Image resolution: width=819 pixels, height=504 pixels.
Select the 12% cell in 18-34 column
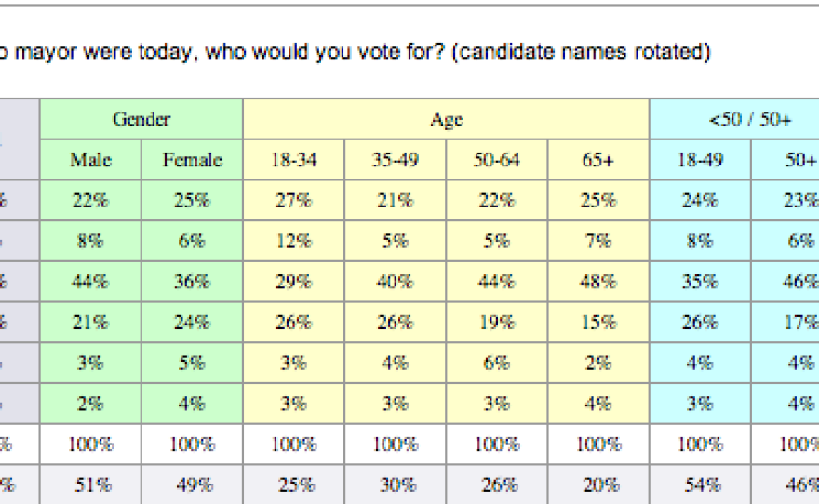tap(293, 241)
